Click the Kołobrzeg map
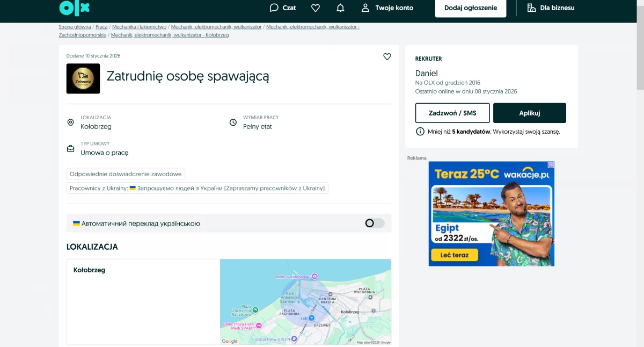The height and width of the screenshot is (347, 644). point(305,302)
